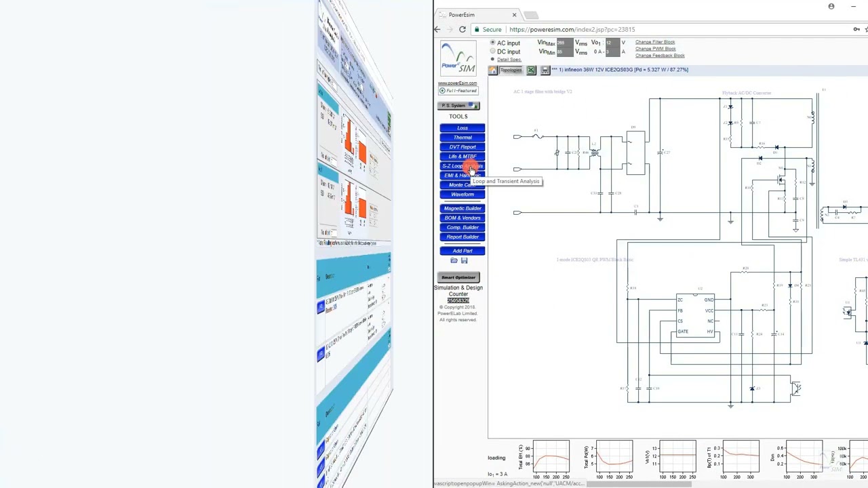Click the print icon in the schematic toolbar
Viewport: 868px width, 488px height.
tap(545, 70)
